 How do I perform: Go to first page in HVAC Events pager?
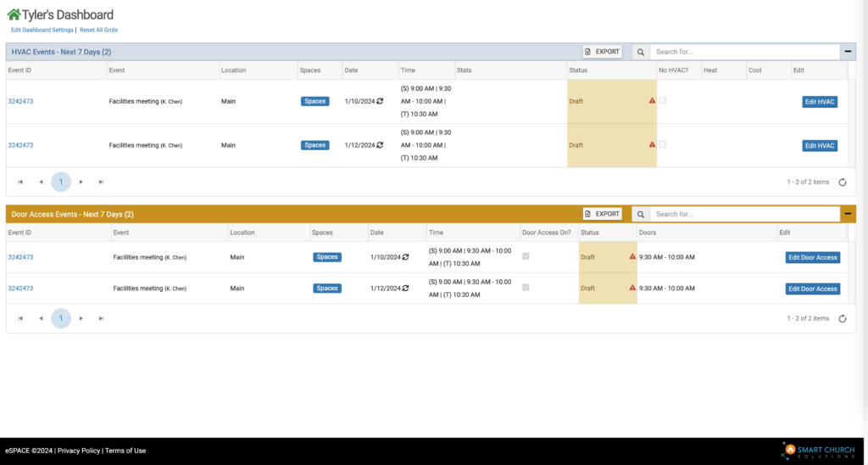(20, 182)
